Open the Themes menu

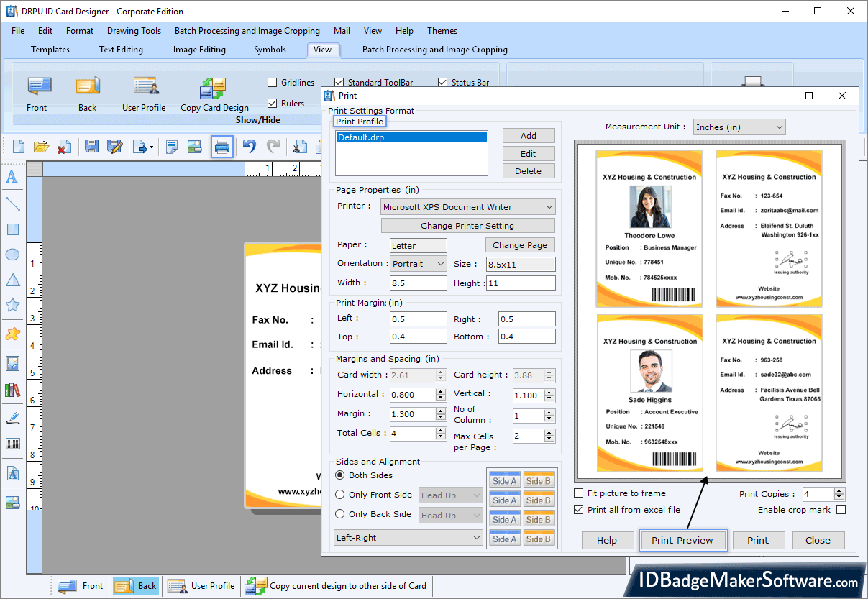[x=442, y=30]
